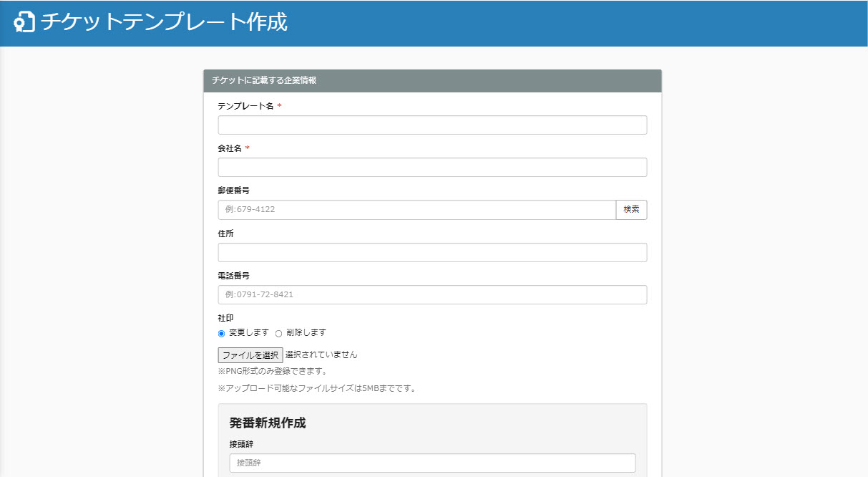Focus the 会社名 text field

coord(432,168)
